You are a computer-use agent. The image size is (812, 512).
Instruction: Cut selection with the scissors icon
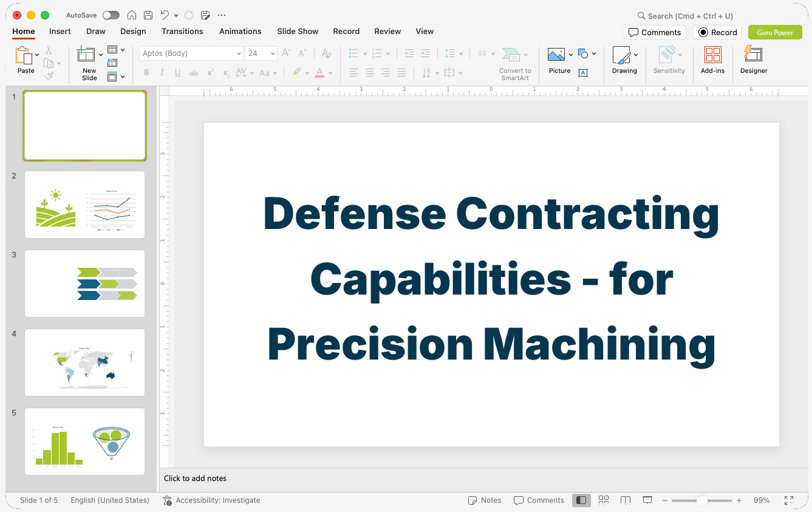49,51
